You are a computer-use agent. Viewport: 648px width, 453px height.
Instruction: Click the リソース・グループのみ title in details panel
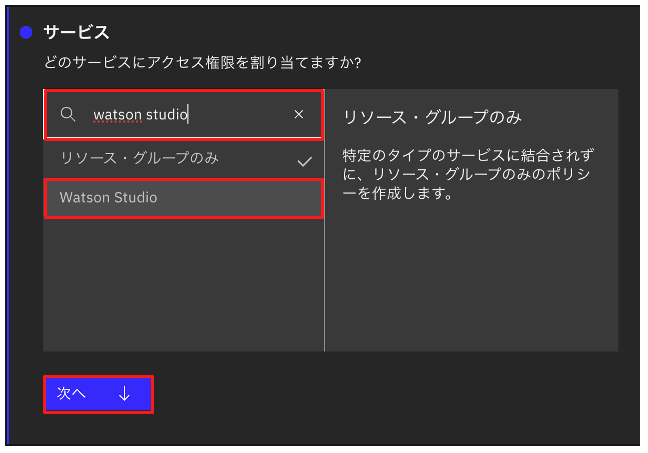pyautogui.click(x=431, y=117)
